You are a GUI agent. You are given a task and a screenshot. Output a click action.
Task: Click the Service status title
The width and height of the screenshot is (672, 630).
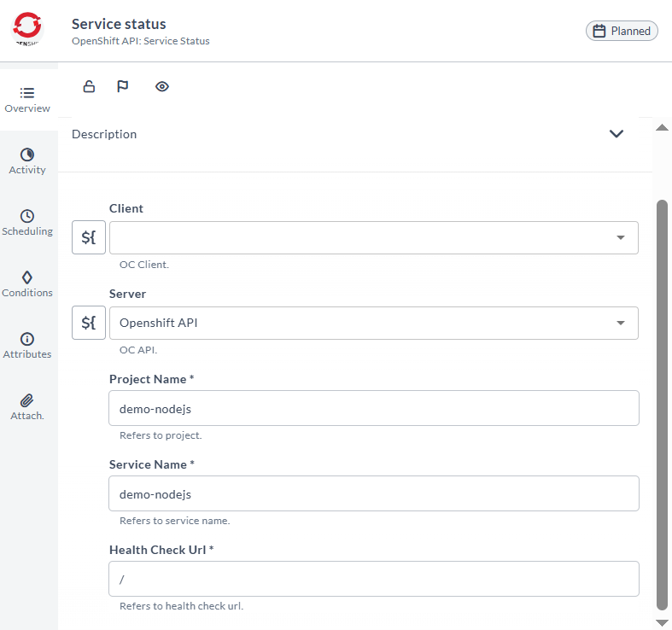[x=119, y=24]
